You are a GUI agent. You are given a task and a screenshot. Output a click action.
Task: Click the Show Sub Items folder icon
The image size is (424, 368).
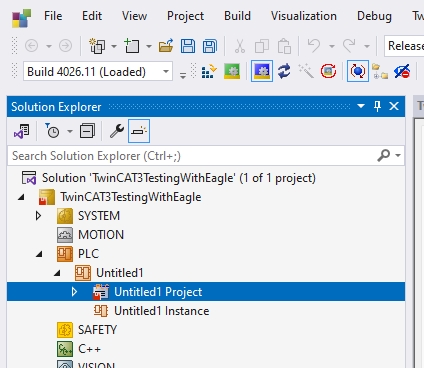point(380,71)
